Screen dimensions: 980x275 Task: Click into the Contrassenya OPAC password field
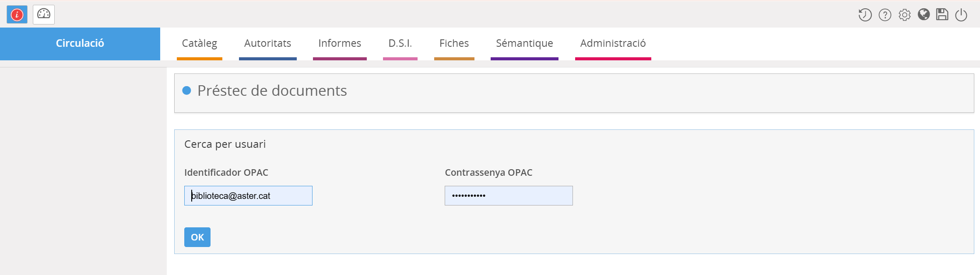509,196
